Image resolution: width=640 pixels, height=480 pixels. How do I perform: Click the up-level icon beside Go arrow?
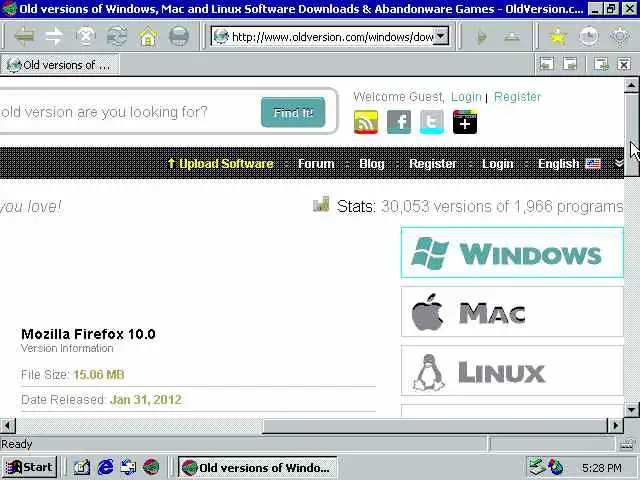click(512, 38)
